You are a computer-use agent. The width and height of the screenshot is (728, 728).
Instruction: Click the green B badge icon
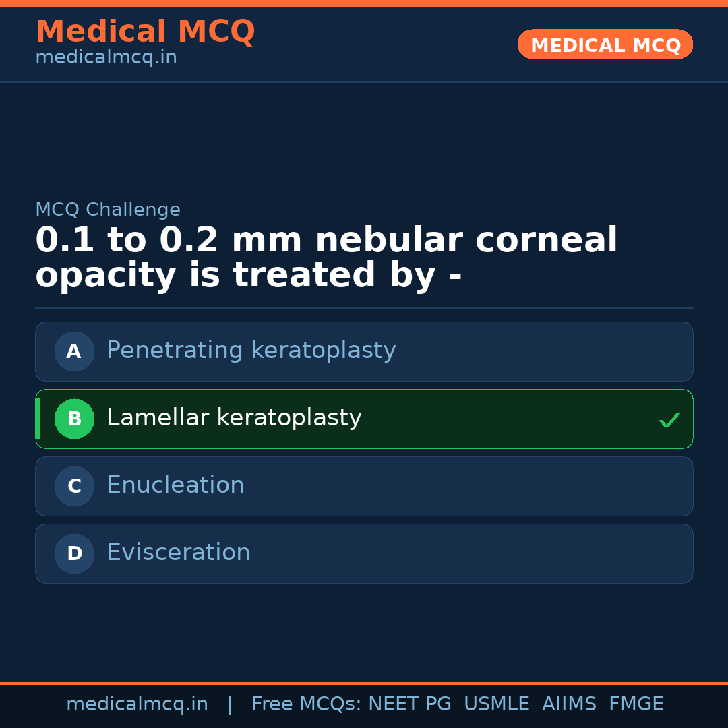74,419
